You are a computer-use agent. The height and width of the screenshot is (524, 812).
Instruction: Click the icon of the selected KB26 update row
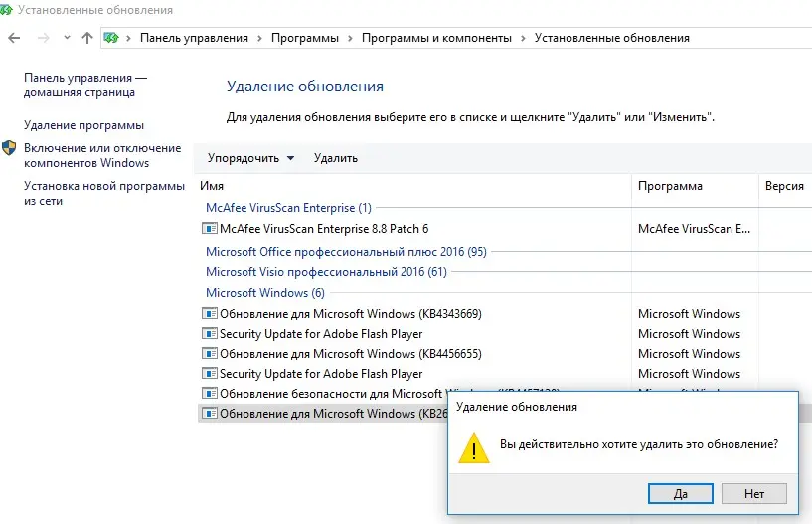(210, 413)
